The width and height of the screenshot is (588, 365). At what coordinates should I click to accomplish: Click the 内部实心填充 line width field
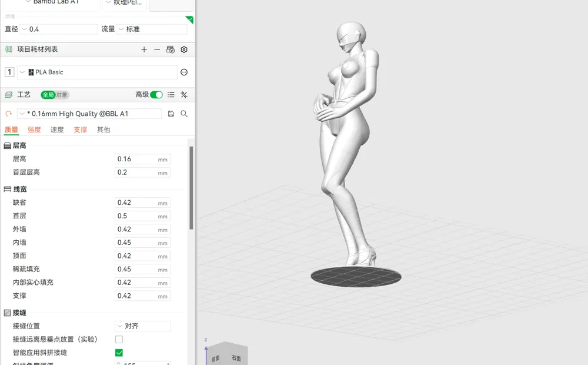pos(142,283)
